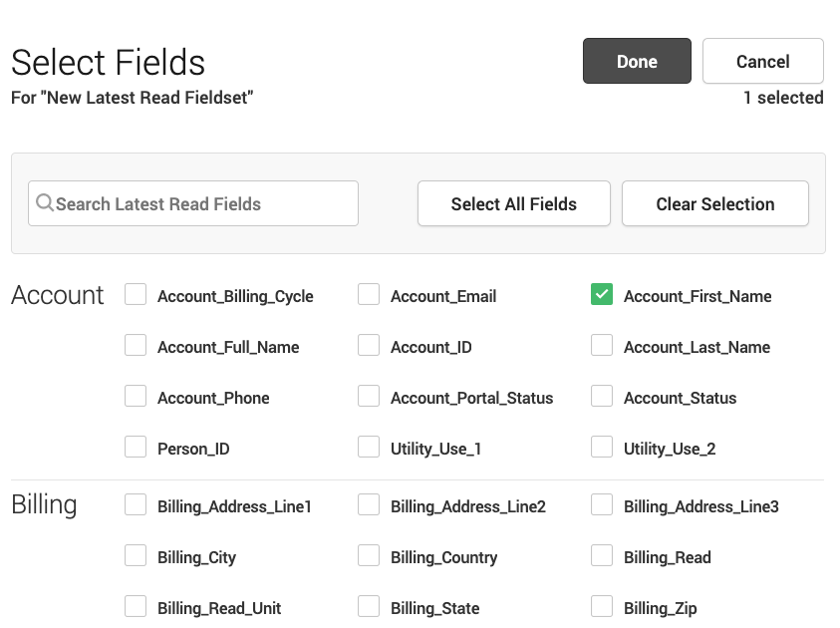Check the Person_ID checkbox
The height and width of the screenshot is (628, 840).
click(x=136, y=448)
